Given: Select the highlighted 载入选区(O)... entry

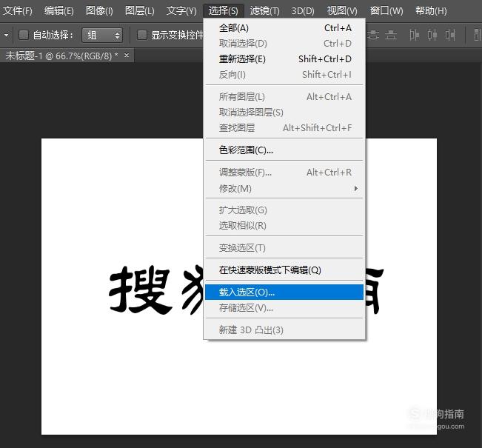Looking at the screenshot, I should pyautogui.click(x=284, y=292).
